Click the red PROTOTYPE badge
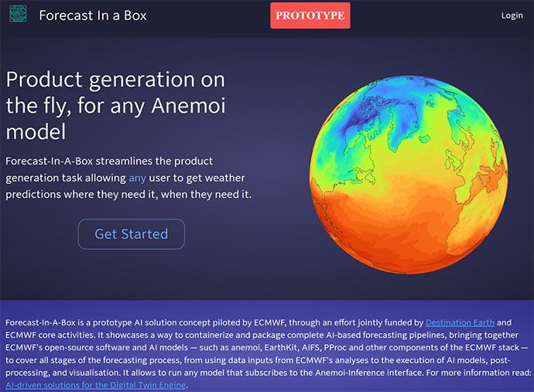 coord(310,15)
